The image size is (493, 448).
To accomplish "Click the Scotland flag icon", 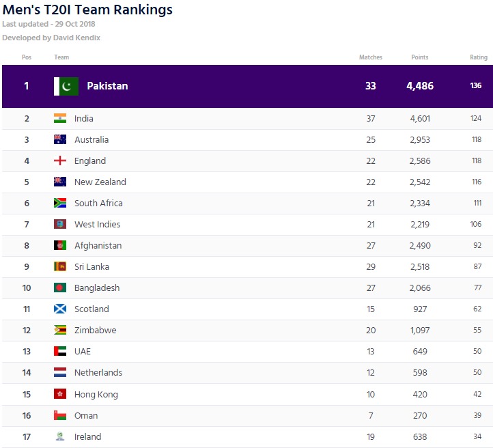I will click(60, 309).
